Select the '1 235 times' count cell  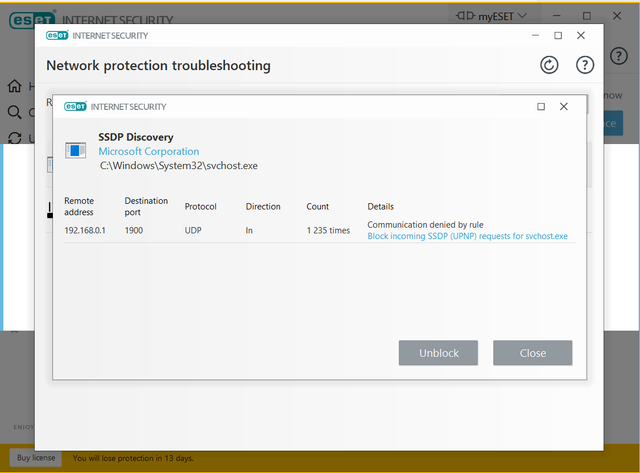[328, 231]
